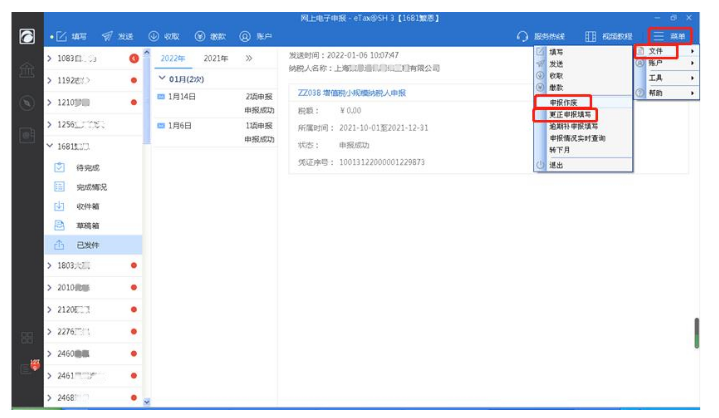Click the 收取 download toolbar icon

pos(154,36)
